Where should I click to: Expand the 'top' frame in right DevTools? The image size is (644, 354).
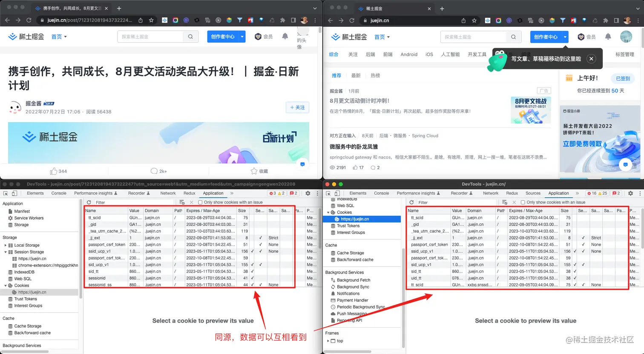[328, 341]
